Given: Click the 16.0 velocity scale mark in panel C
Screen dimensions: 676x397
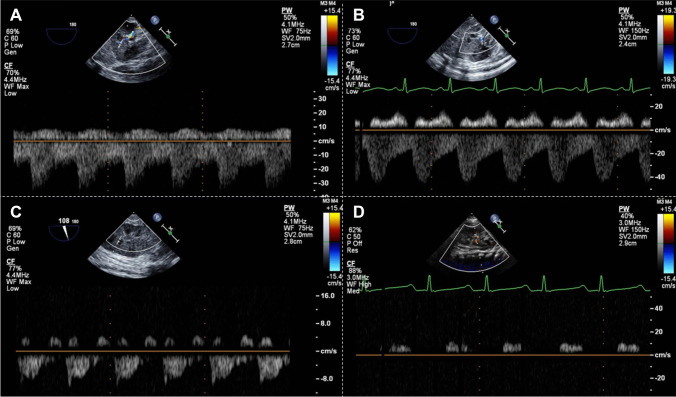Looking at the screenshot, I should coord(326,296).
